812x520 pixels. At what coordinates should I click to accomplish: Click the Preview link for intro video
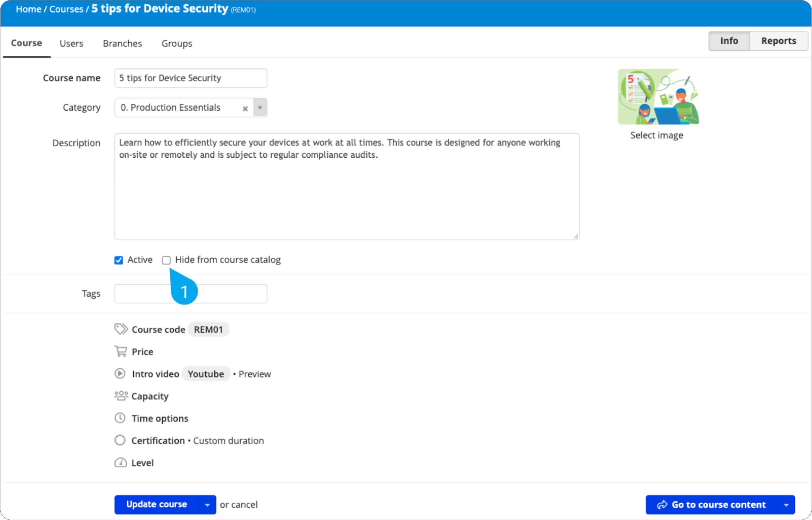255,374
